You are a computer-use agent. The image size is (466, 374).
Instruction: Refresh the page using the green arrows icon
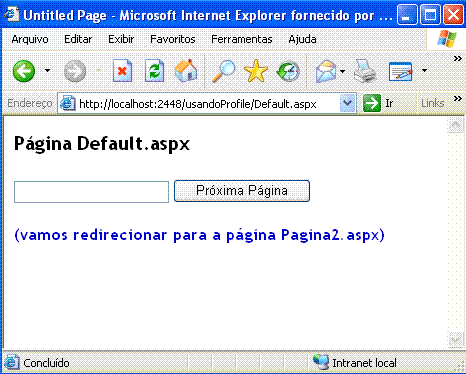(x=154, y=71)
